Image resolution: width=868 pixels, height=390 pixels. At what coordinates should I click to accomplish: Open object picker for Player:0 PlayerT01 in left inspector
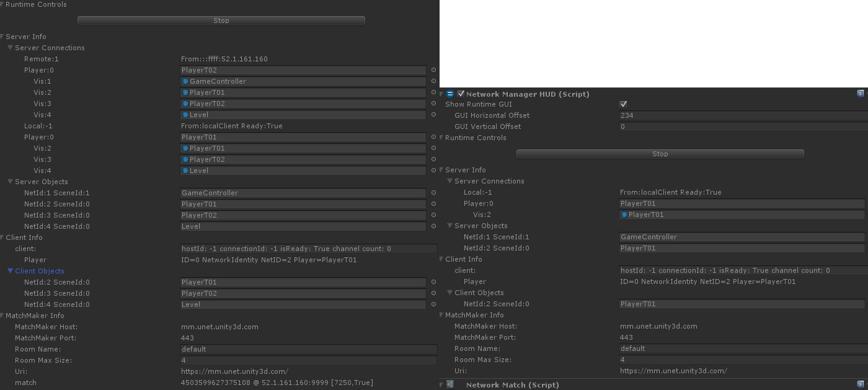tap(433, 137)
